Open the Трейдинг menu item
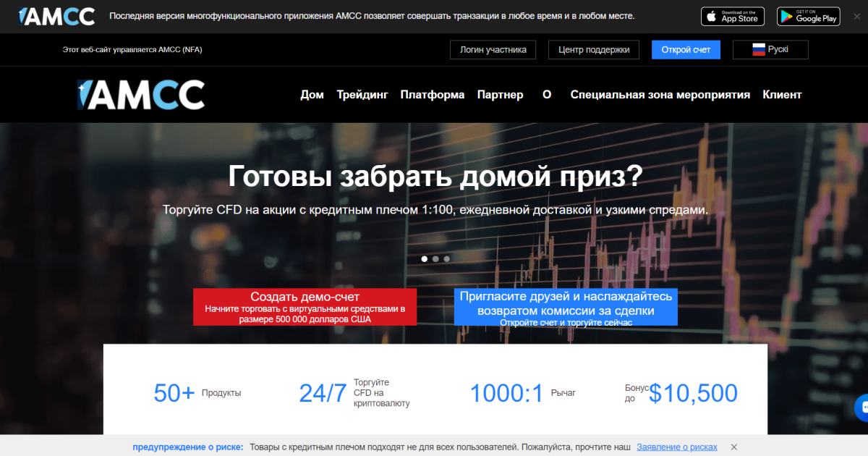The width and height of the screenshot is (868, 456). 362,95
